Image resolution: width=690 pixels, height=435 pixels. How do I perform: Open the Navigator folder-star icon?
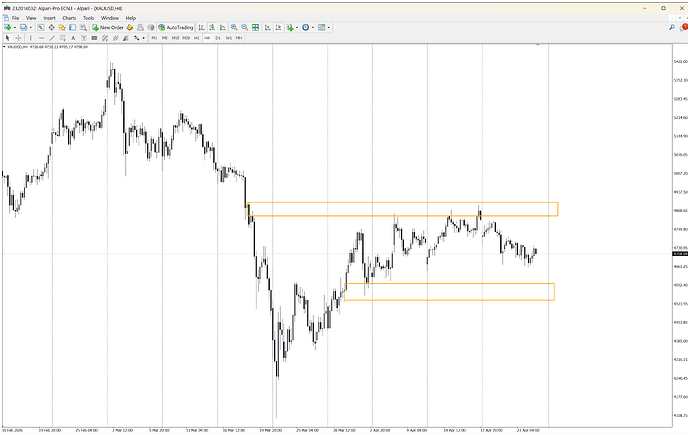pos(62,27)
